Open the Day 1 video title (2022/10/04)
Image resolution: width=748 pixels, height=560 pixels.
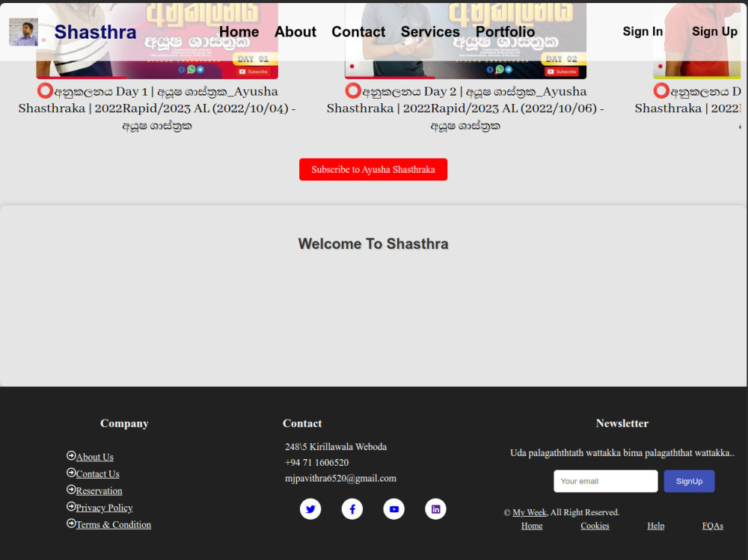157,108
